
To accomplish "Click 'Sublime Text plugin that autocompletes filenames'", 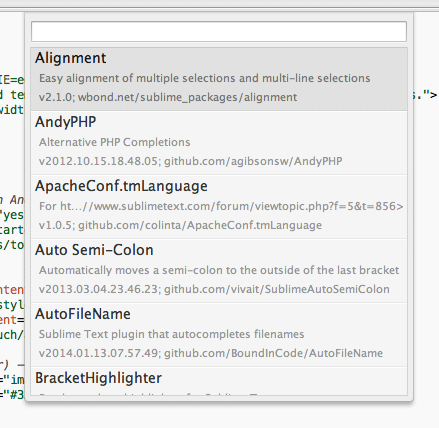I will tap(171, 334).
